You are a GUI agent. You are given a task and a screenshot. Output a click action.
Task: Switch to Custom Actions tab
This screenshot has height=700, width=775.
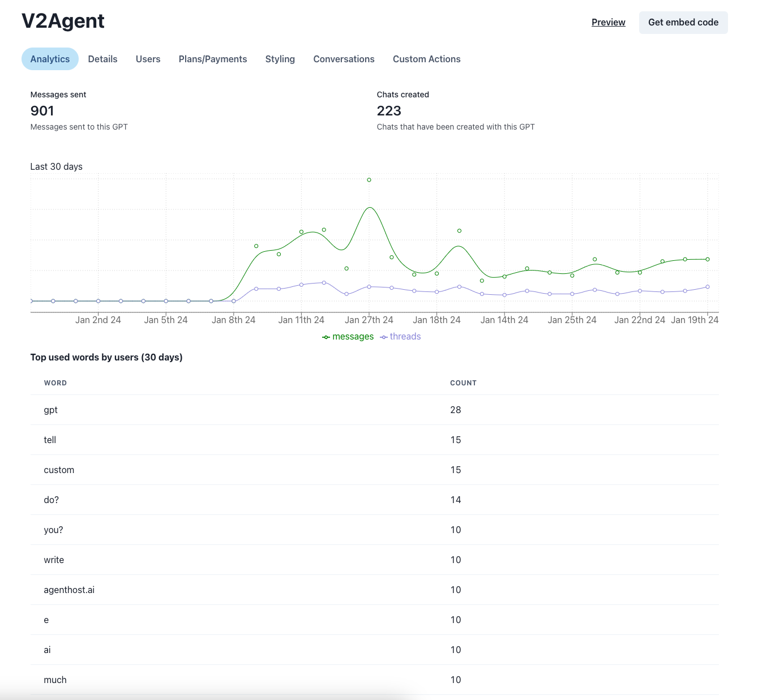[427, 59]
